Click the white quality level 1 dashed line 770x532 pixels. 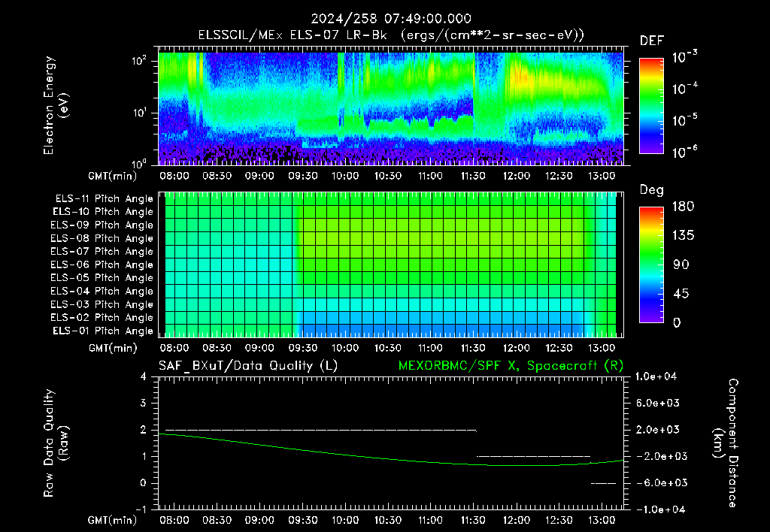[x=534, y=456]
